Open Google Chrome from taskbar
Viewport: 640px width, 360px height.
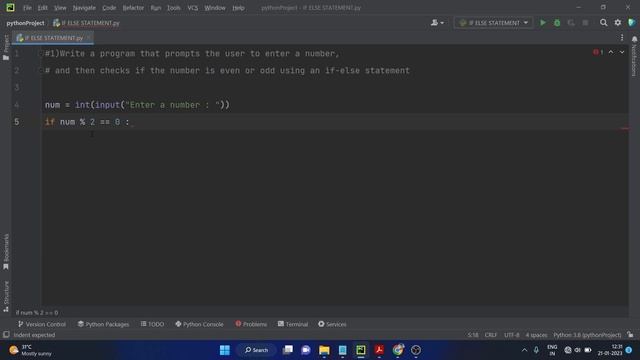click(x=398, y=350)
